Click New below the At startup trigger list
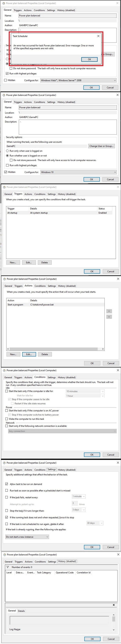 [x=13, y=262]
